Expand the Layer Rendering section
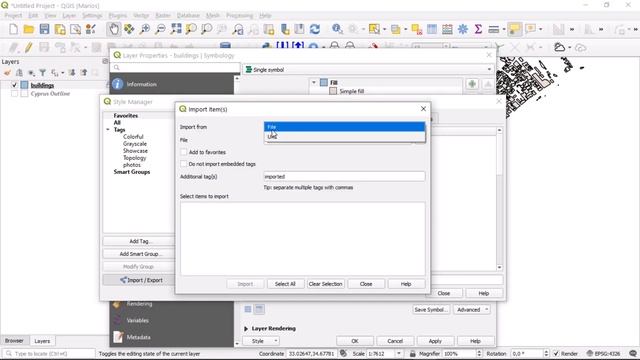The image size is (640, 360). click(x=246, y=329)
